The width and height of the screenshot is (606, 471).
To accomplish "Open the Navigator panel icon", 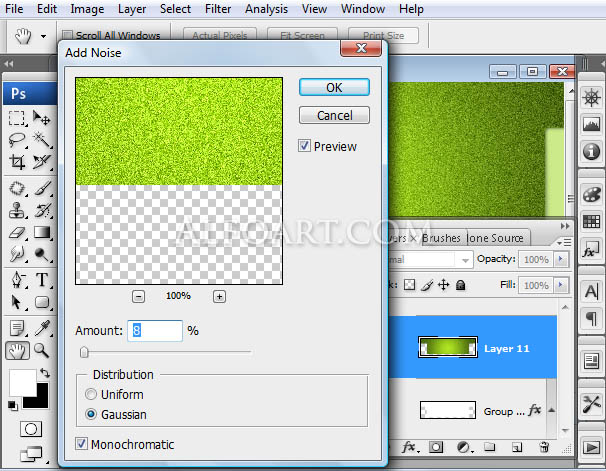I will pyautogui.click(x=591, y=98).
